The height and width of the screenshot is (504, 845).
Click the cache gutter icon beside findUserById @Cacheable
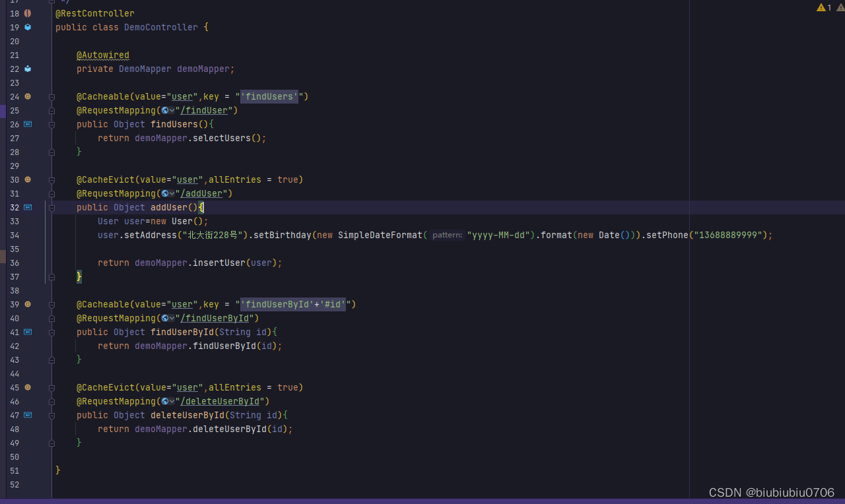coord(28,304)
